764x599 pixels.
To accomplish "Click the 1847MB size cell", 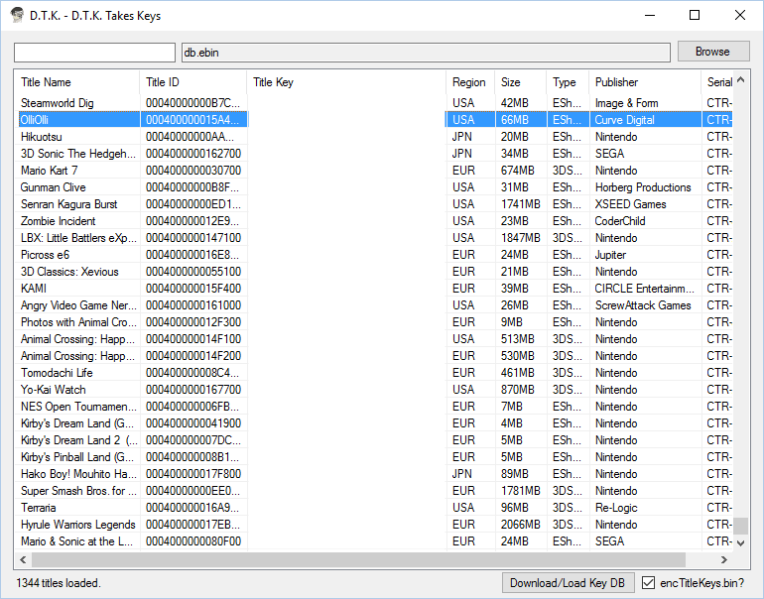I will [x=520, y=238].
